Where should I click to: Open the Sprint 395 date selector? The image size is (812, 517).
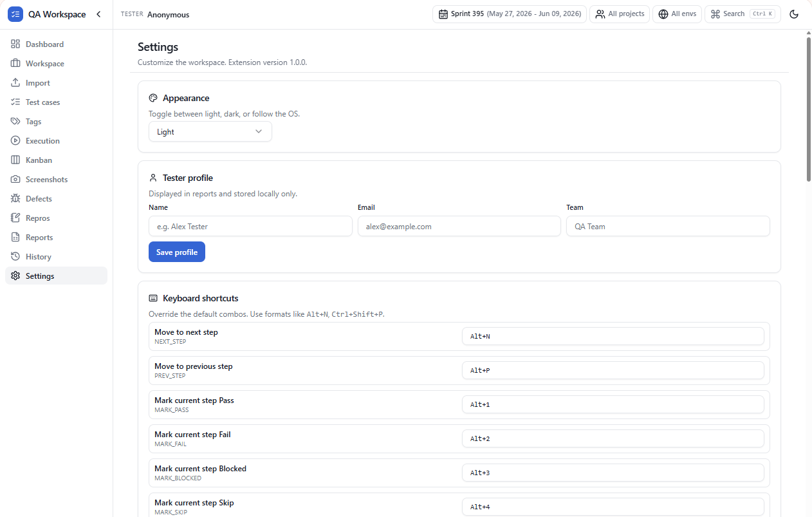[x=510, y=14]
